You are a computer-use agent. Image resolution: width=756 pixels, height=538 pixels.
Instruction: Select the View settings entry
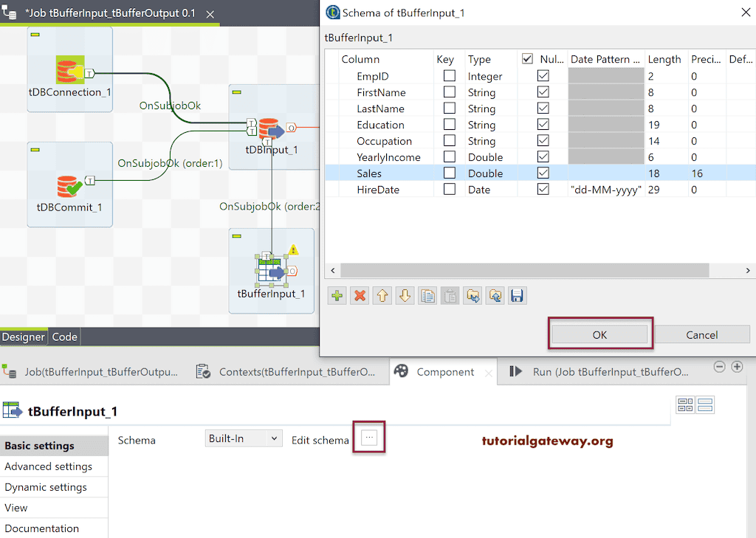pos(54,508)
